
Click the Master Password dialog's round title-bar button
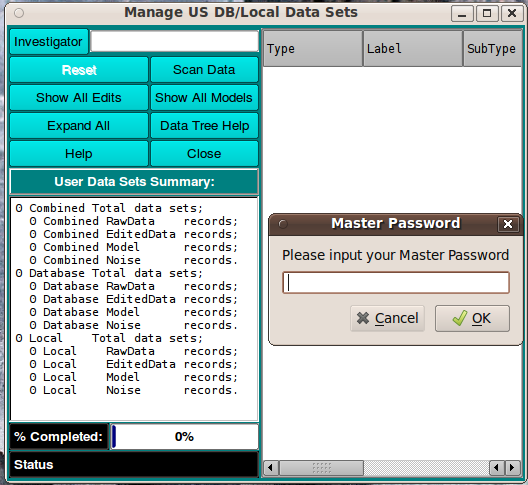283,224
